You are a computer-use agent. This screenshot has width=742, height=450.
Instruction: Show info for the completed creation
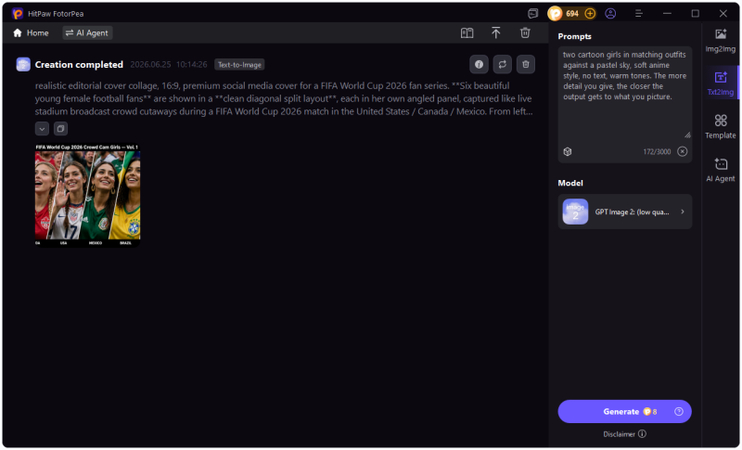click(x=479, y=64)
